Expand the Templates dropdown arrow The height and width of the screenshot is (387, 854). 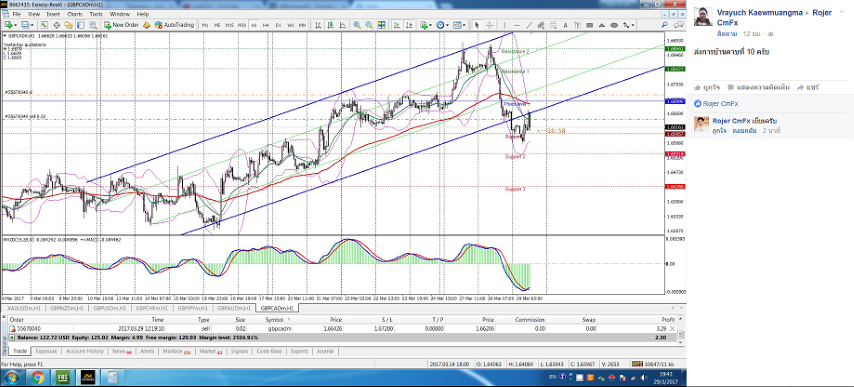(x=463, y=24)
